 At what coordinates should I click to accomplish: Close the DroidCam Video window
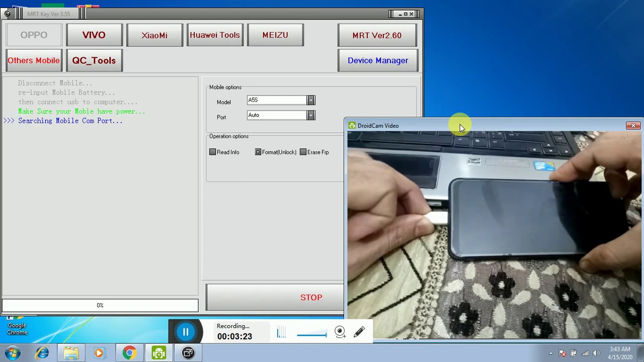point(633,126)
